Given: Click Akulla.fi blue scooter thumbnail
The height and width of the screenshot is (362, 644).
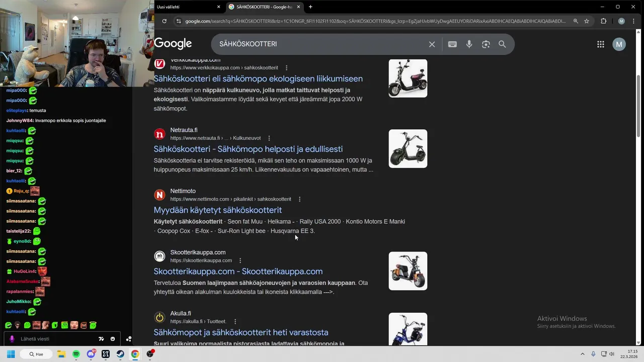Looking at the screenshot, I should tap(408, 329).
